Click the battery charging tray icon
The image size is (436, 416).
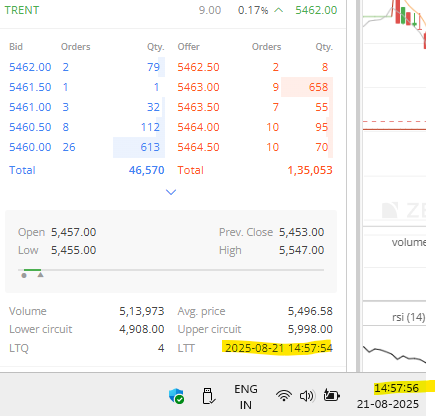tap(331, 395)
